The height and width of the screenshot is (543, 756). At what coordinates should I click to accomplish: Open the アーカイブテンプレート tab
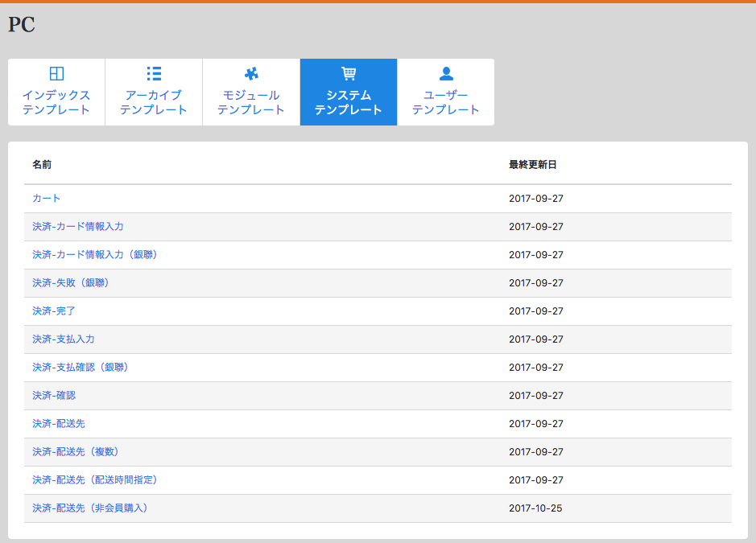(x=154, y=102)
